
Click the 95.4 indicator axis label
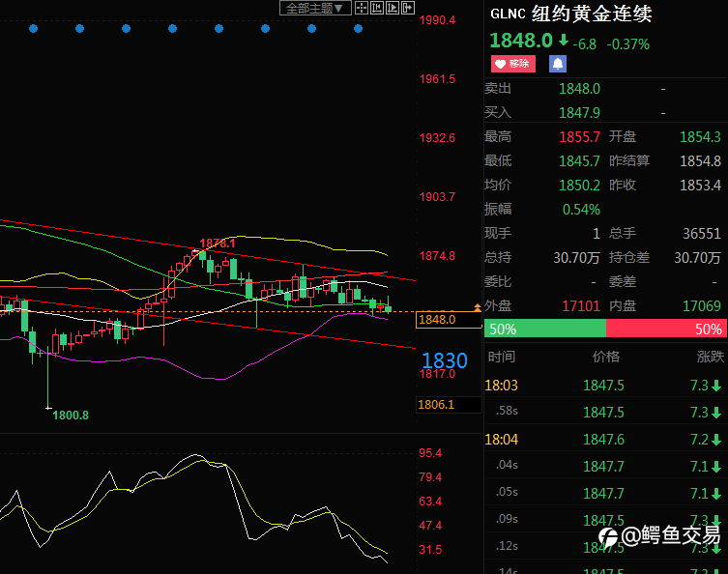coord(430,453)
